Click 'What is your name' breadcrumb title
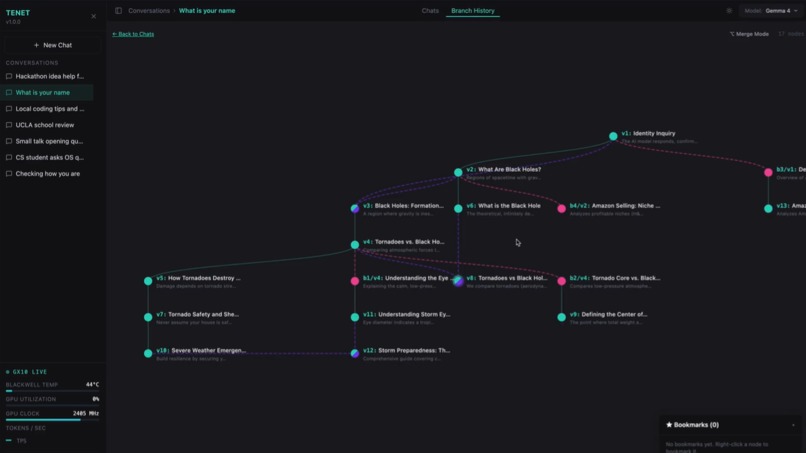The image size is (806, 453). tap(207, 10)
